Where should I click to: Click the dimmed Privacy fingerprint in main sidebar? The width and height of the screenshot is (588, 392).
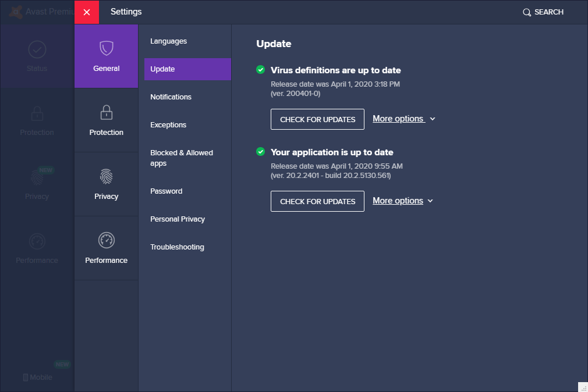point(37,177)
